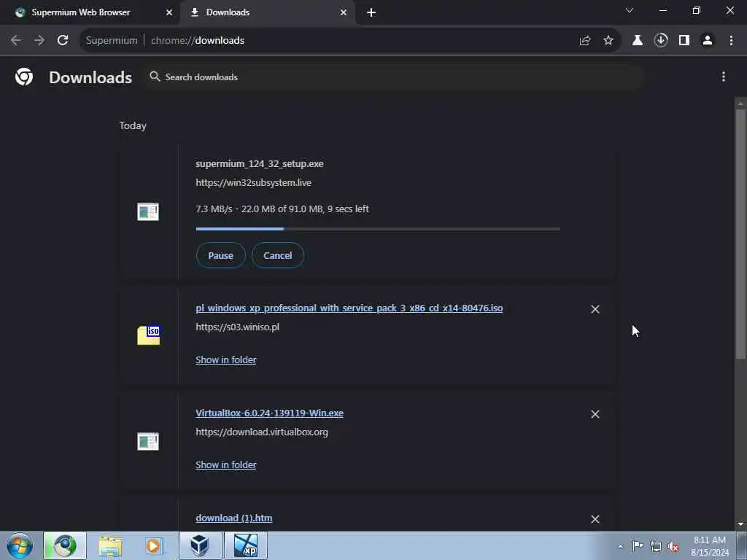Click the scrollbar up arrow

[740, 103]
